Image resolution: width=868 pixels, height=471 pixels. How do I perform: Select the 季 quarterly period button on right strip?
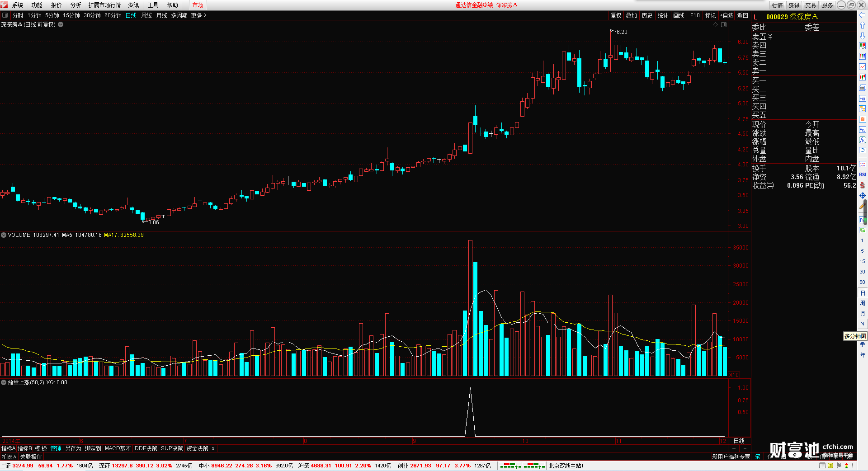[x=862, y=345]
